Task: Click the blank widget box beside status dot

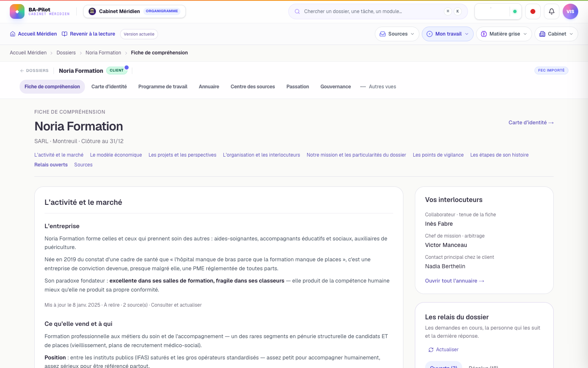Action: (492, 11)
